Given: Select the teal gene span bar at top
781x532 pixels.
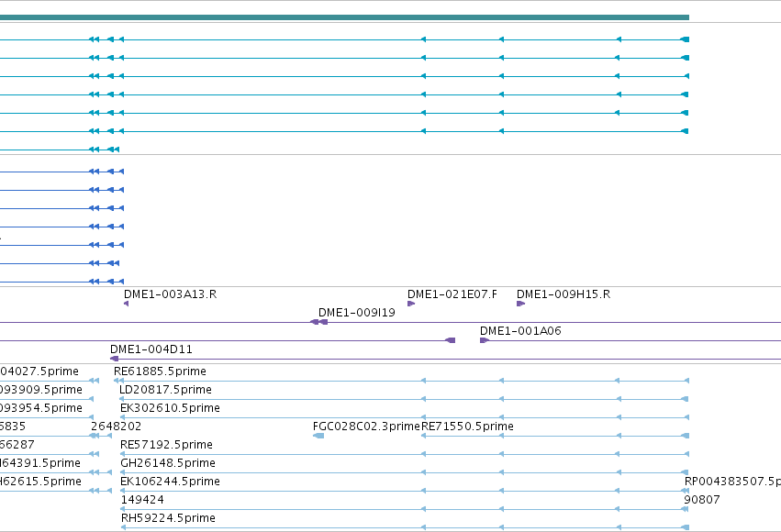Looking at the screenshot, I should pos(344,17).
